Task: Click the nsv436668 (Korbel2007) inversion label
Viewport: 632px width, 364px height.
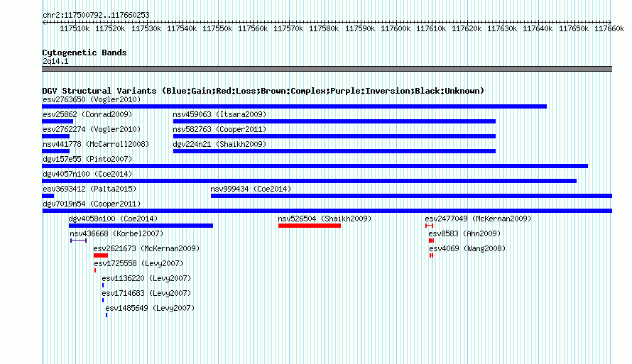Action: pos(116,233)
